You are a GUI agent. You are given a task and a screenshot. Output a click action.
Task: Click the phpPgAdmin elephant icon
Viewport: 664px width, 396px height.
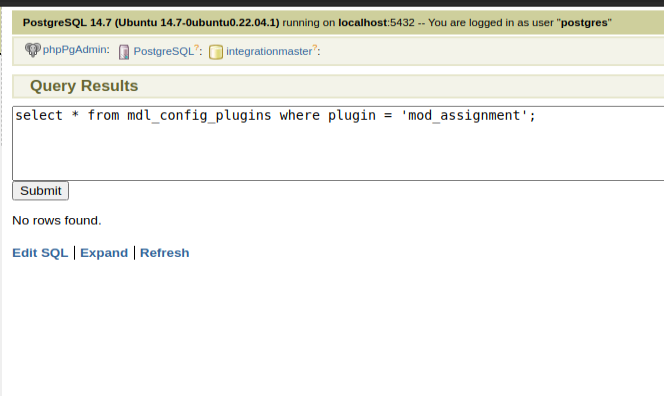pyautogui.click(x=33, y=50)
